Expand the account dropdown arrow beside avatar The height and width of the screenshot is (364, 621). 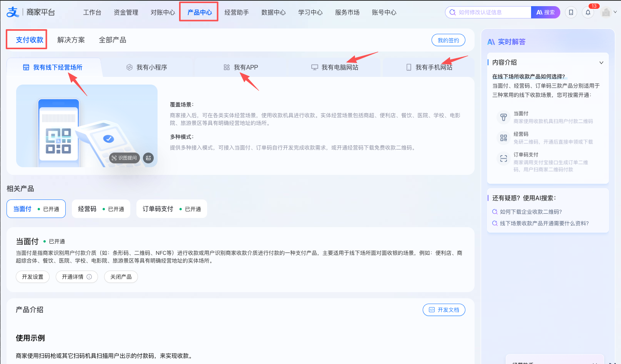(615, 12)
